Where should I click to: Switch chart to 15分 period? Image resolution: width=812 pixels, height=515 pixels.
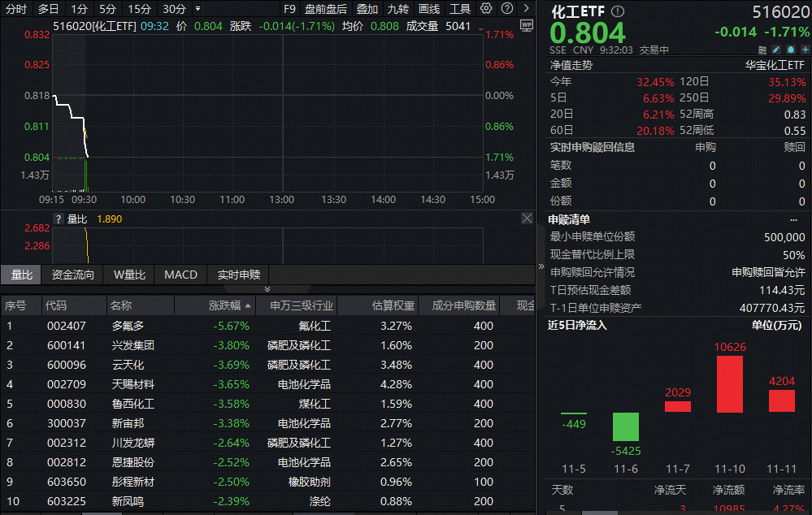[139, 9]
